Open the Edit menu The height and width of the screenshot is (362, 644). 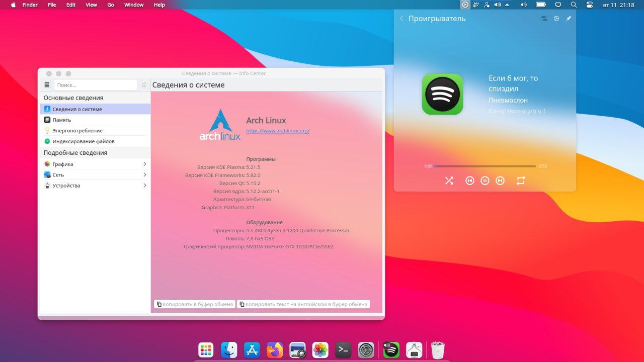pyautogui.click(x=71, y=5)
